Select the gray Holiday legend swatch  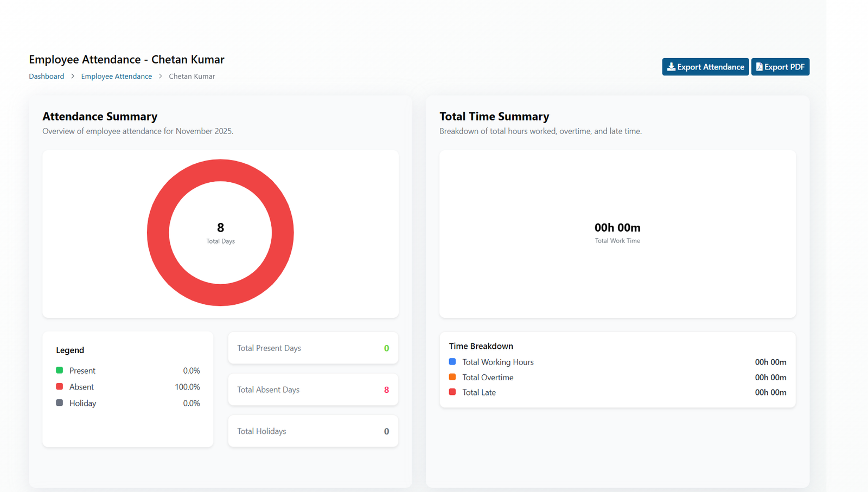click(x=60, y=403)
